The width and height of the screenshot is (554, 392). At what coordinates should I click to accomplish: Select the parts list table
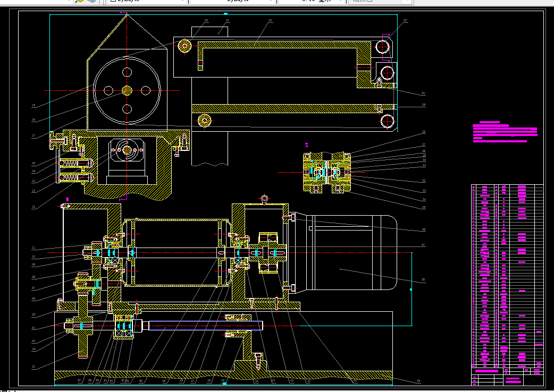point(507,276)
